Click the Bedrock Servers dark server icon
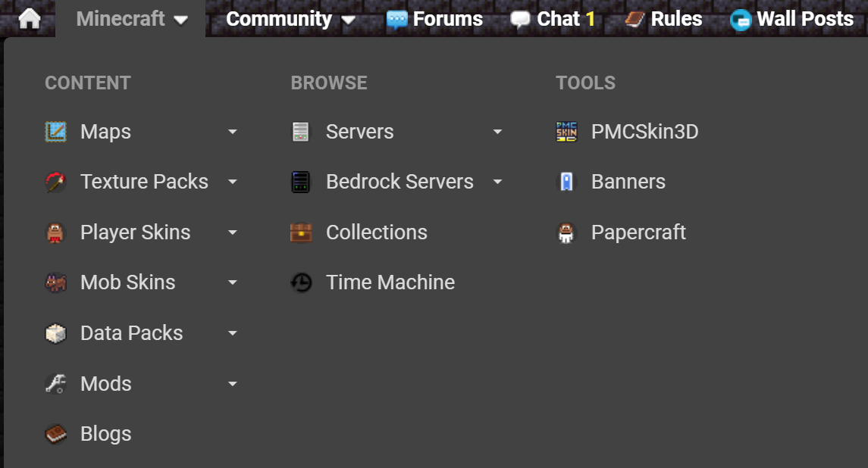 coord(301,182)
